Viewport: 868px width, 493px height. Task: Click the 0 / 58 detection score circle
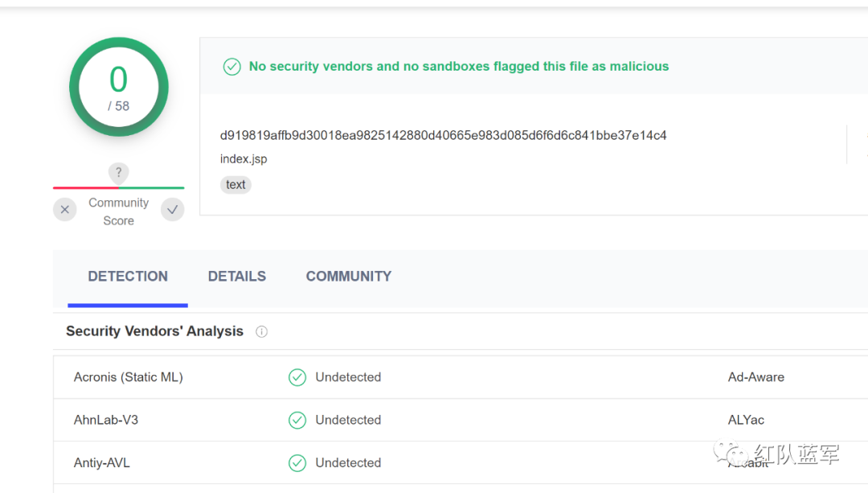click(118, 87)
